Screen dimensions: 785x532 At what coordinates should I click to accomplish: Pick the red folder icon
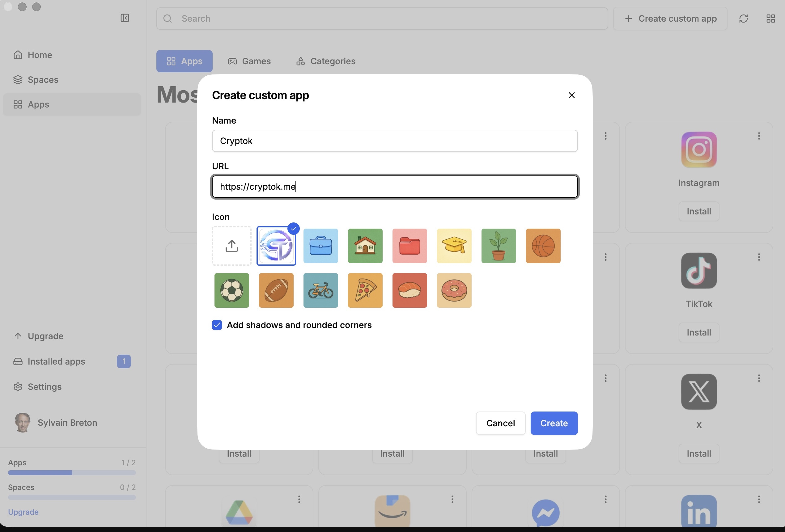pos(409,246)
